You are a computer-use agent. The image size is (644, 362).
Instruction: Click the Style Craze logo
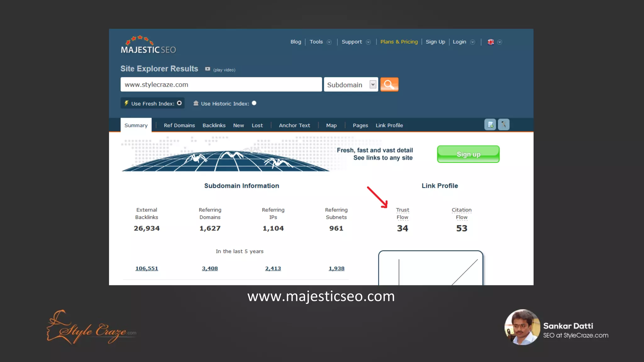pyautogui.click(x=91, y=327)
